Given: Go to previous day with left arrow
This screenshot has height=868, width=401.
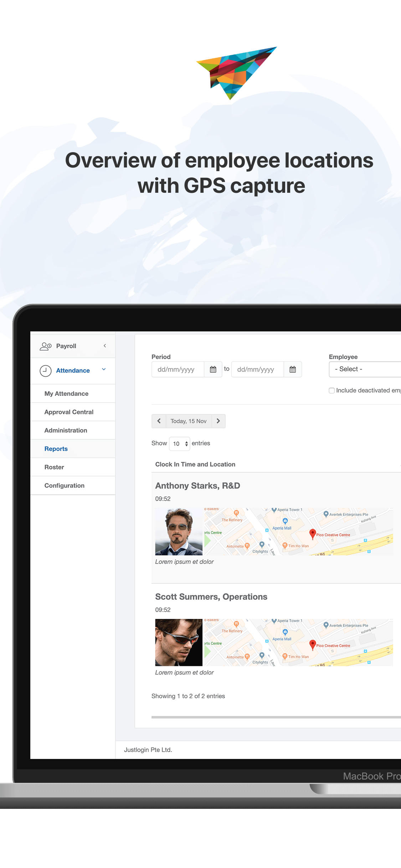Looking at the screenshot, I should pos(159,421).
